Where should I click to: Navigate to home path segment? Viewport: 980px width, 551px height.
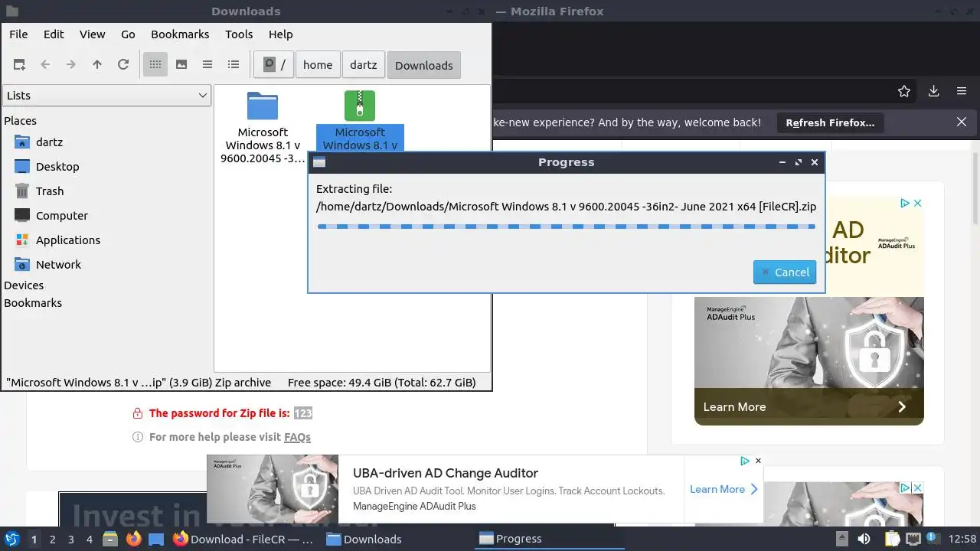(x=318, y=65)
